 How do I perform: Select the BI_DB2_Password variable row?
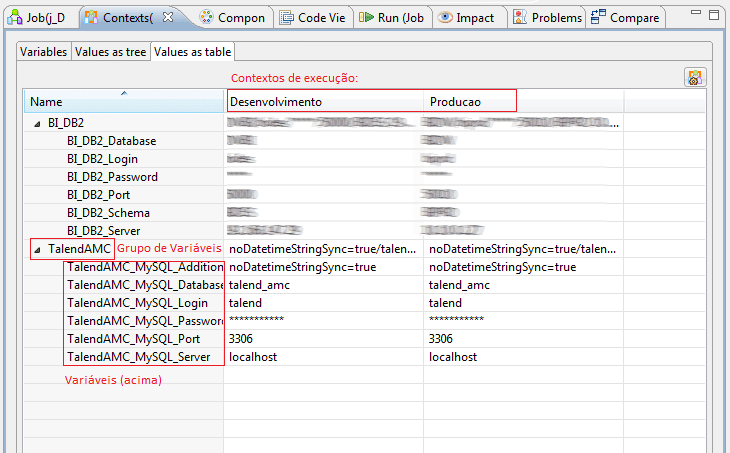pyautogui.click(x=112, y=177)
